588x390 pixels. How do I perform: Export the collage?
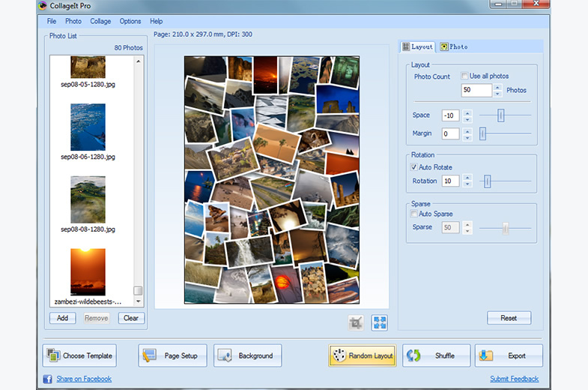pos(509,355)
